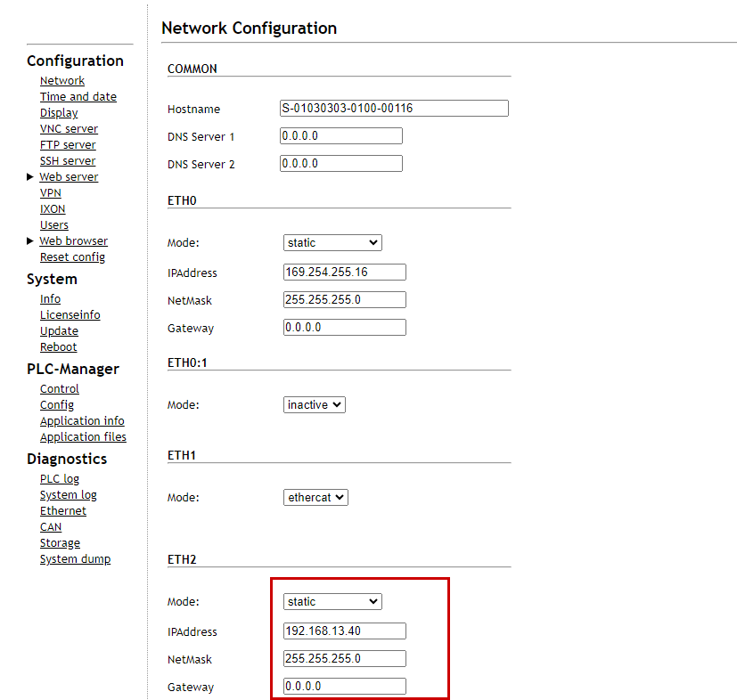737x700 pixels.
Task: Click the DNS Server 1 field
Action: pyautogui.click(x=340, y=135)
